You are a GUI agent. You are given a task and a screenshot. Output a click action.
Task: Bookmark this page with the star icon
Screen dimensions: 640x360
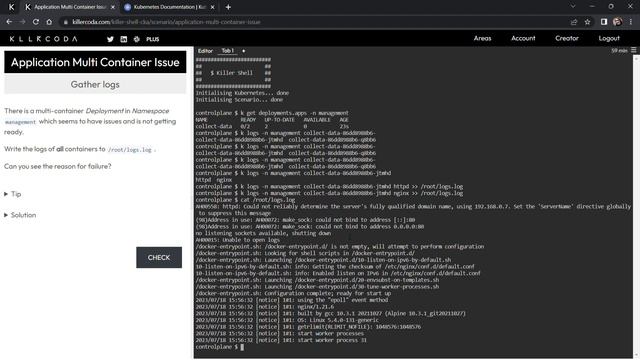587,22
